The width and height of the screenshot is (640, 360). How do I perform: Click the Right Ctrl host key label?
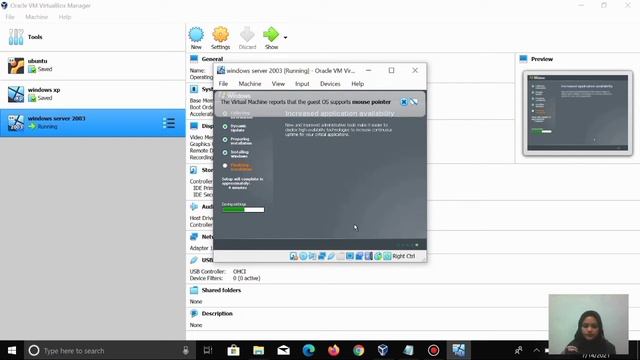click(404, 256)
